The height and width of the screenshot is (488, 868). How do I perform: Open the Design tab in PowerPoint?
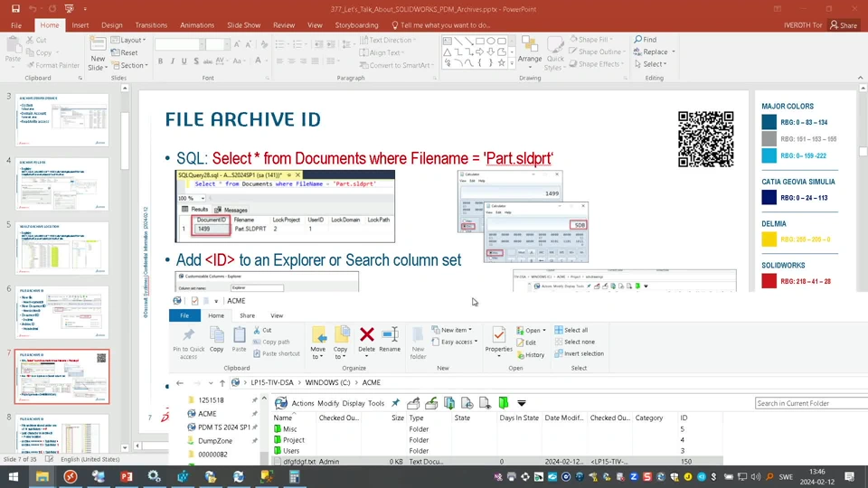click(x=112, y=25)
